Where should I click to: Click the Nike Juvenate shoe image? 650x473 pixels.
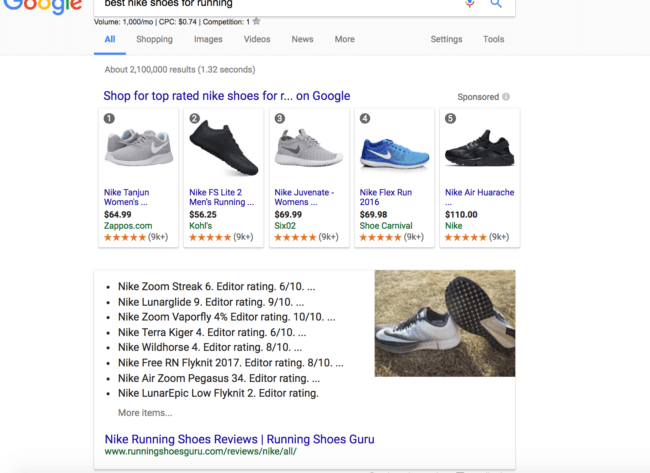click(309, 148)
